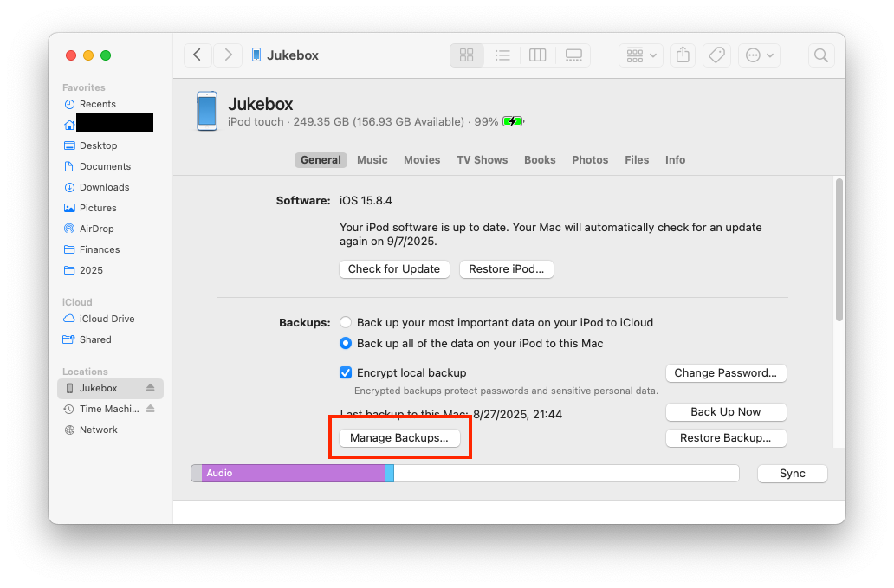The image size is (894, 588).
Task: Switch to gallery view in toolbar
Action: pos(573,55)
